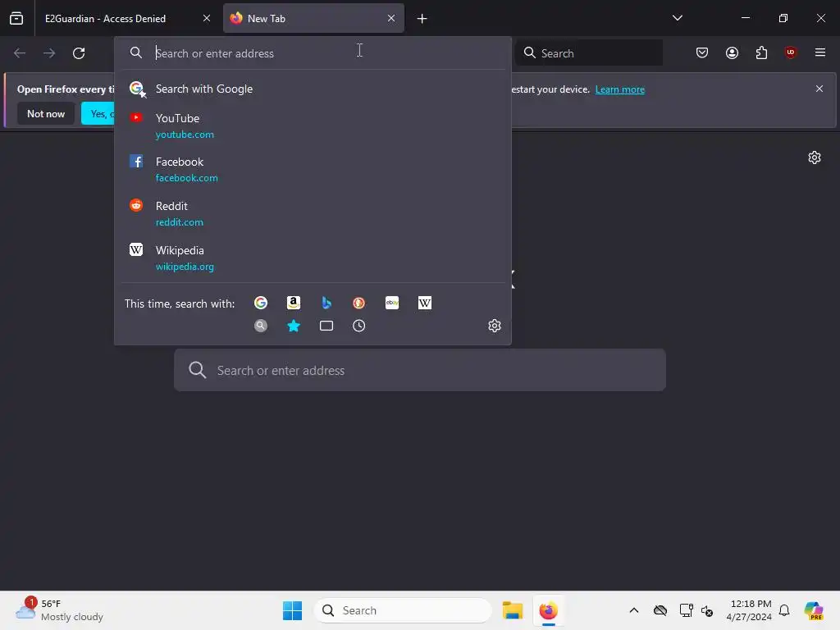Search this time with eBay
This screenshot has width=840, height=630.
[x=392, y=304]
